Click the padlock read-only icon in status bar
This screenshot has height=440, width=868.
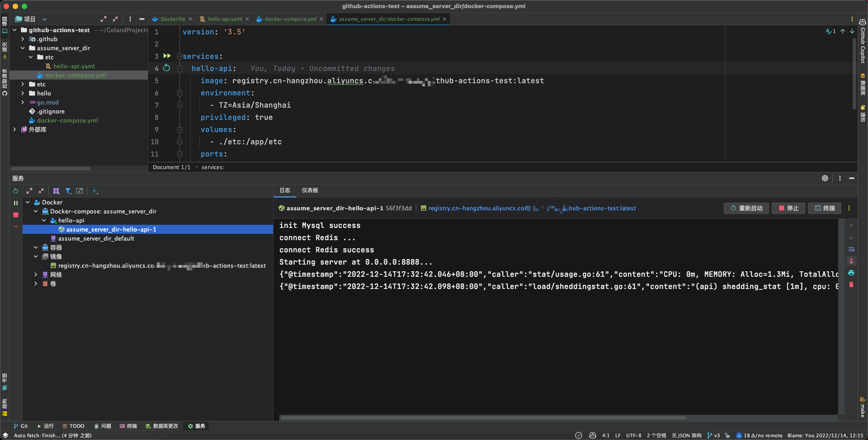coord(727,435)
